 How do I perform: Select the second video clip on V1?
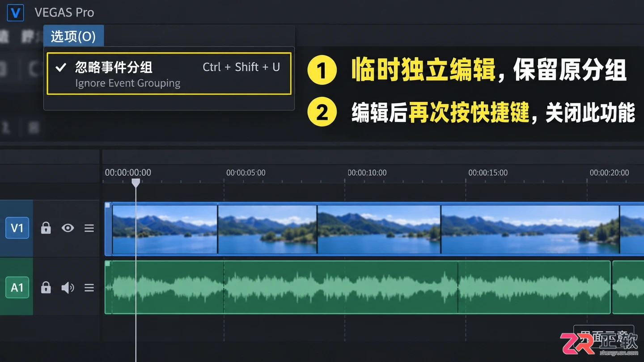pos(267,229)
